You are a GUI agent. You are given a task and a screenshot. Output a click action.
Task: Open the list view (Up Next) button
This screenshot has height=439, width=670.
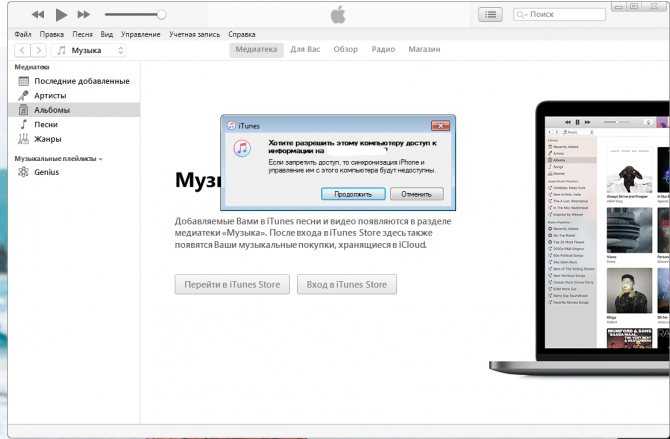(490, 15)
